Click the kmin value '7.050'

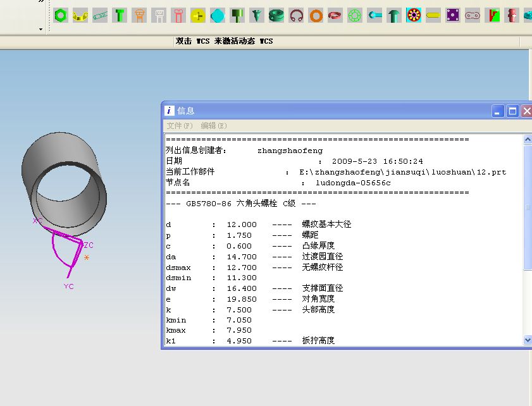[x=239, y=320]
